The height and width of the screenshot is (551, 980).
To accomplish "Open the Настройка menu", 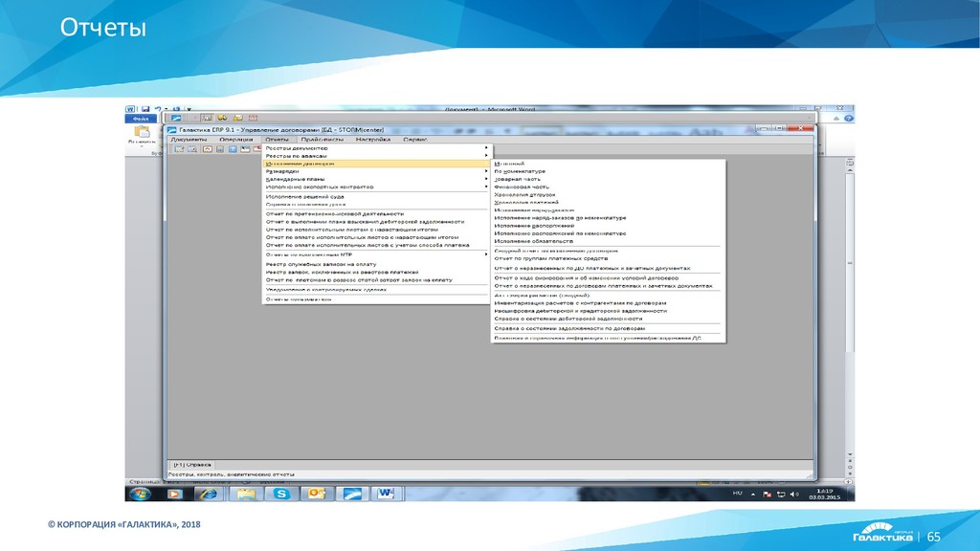I will click(x=373, y=140).
